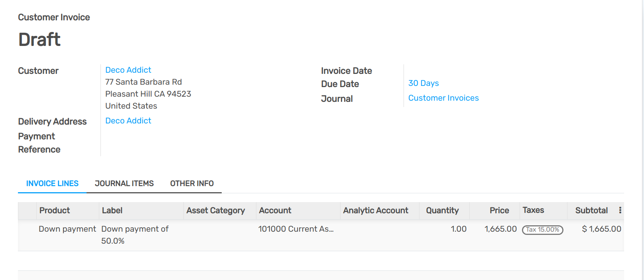Open the Customer Invoices journal link
644x280 pixels.
tap(443, 98)
